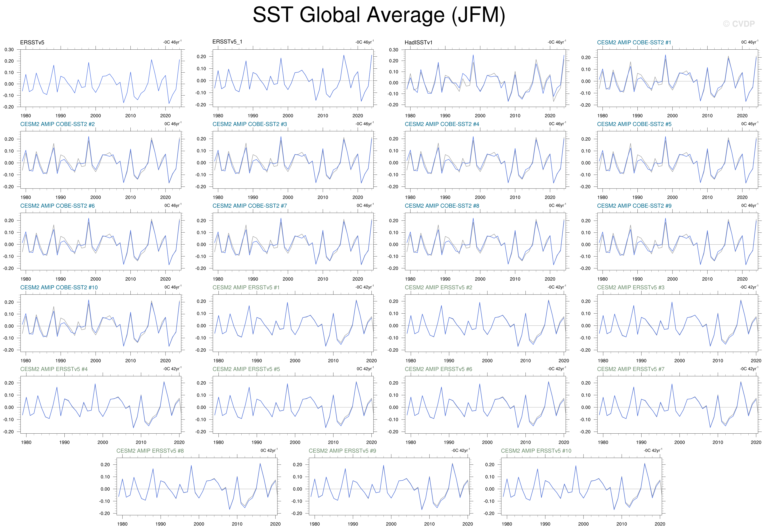Click CESM2 AMIP COBE-SST2 #5 title
The height and width of the screenshot is (532, 765).
(x=634, y=124)
